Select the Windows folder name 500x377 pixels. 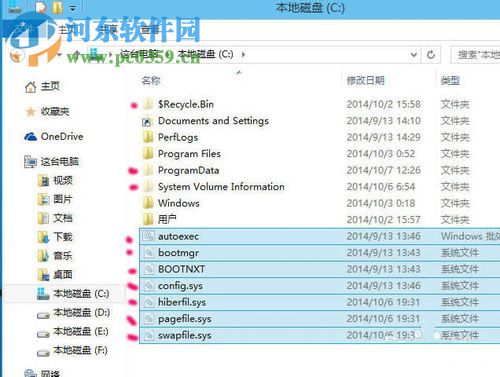pos(179,203)
